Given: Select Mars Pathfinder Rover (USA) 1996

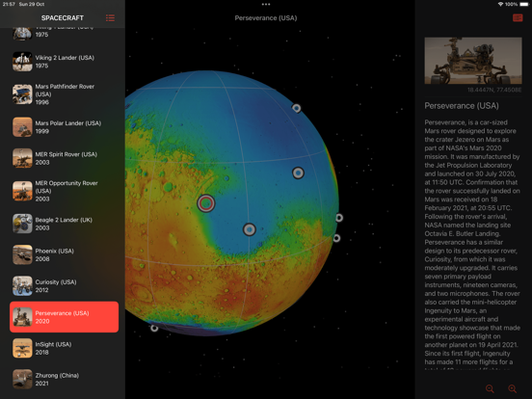Looking at the screenshot, I should coord(65,94).
